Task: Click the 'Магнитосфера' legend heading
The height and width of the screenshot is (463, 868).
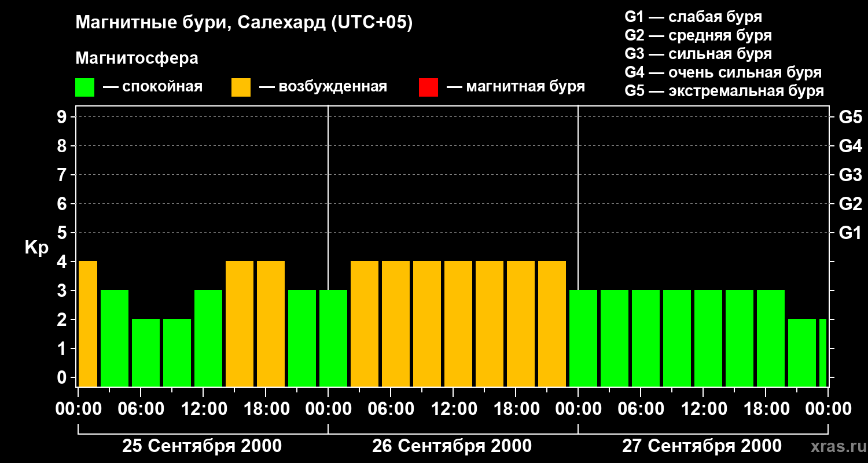Action: click(137, 58)
